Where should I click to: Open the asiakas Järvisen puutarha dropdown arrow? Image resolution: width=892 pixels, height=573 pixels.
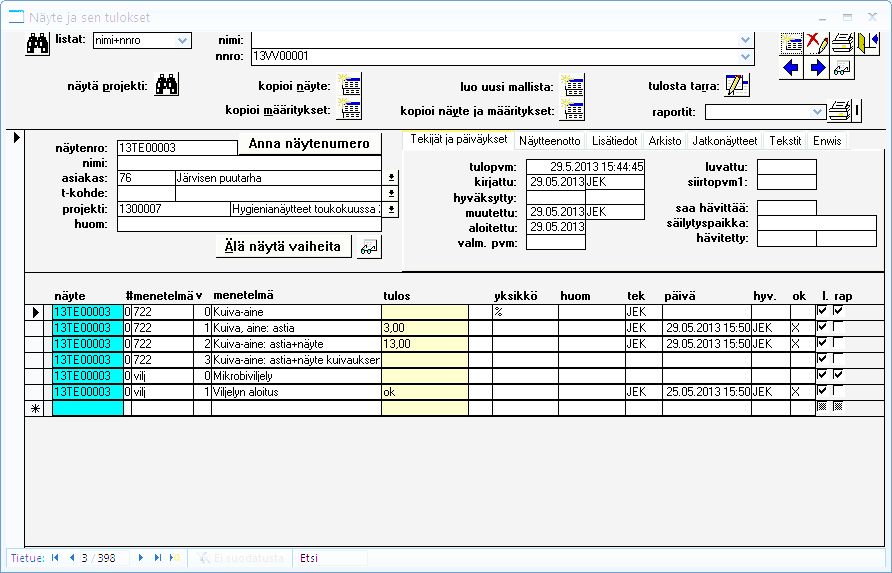(392, 177)
